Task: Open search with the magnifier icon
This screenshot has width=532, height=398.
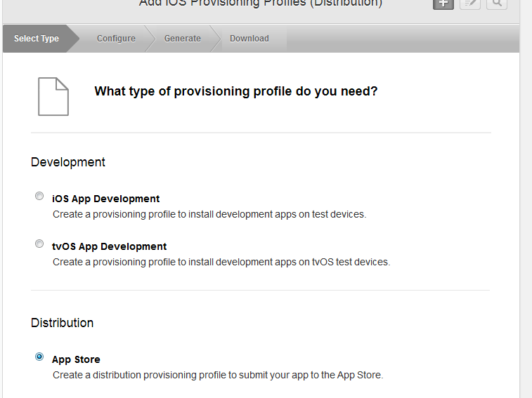Action: click(x=496, y=4)
